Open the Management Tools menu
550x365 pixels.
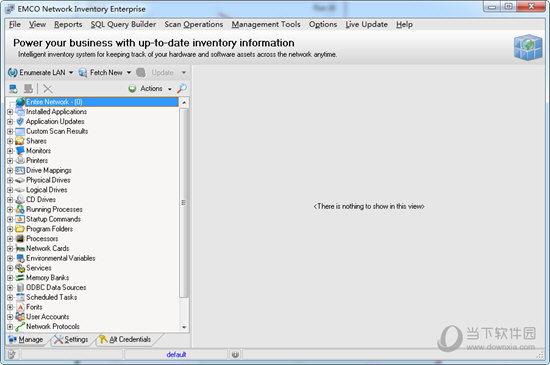pyautogui.click(x=266, y=24)
